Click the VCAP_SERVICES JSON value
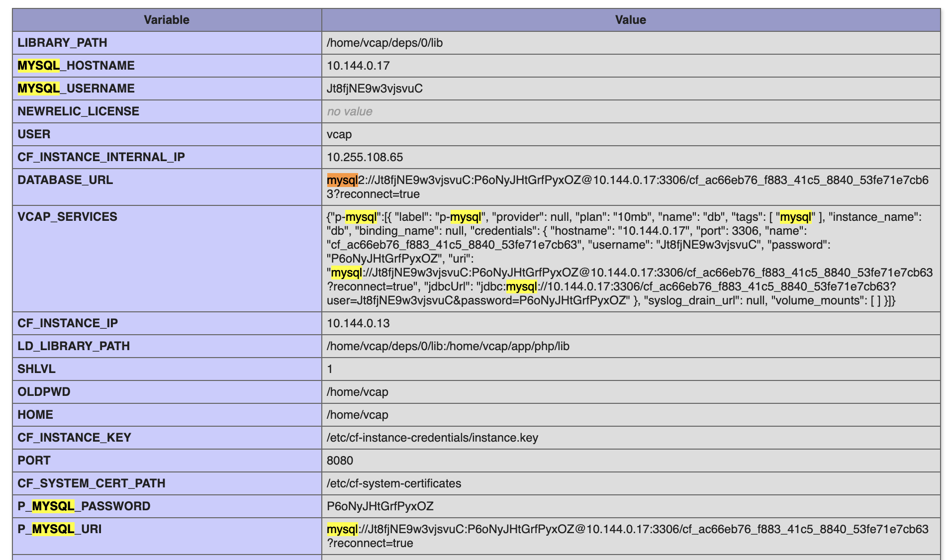 pyautogui.click(x=630, y=259)
